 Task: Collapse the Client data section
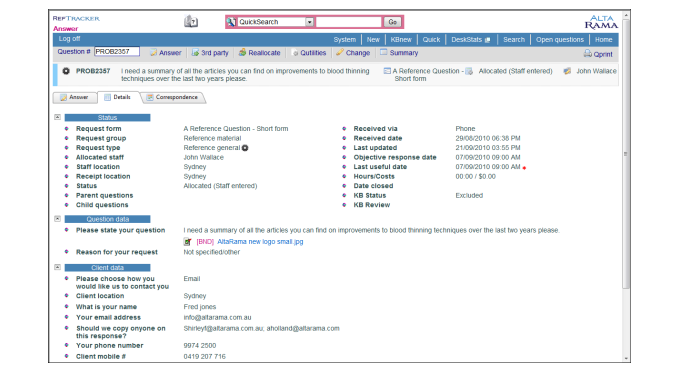click(57, 267)
